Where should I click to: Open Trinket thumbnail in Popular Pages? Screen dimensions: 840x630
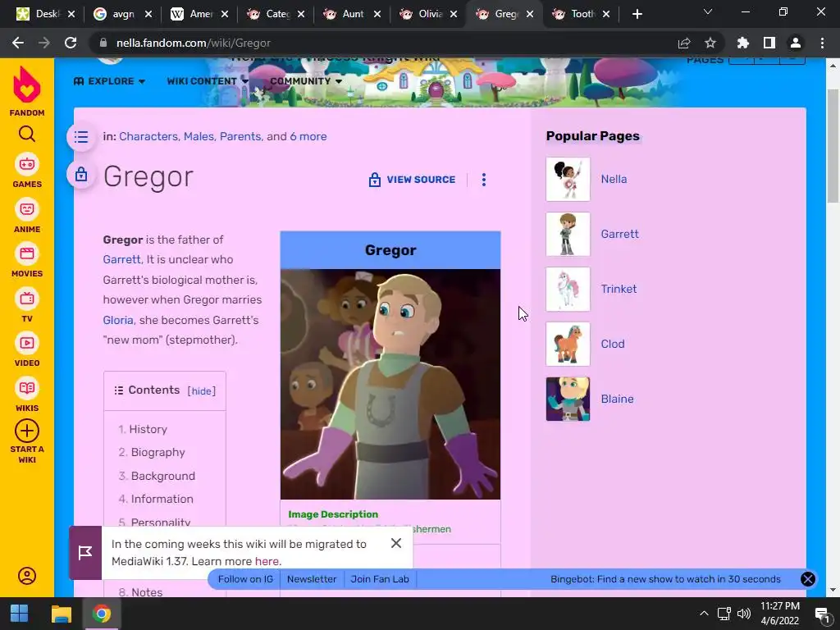(568, 290)
